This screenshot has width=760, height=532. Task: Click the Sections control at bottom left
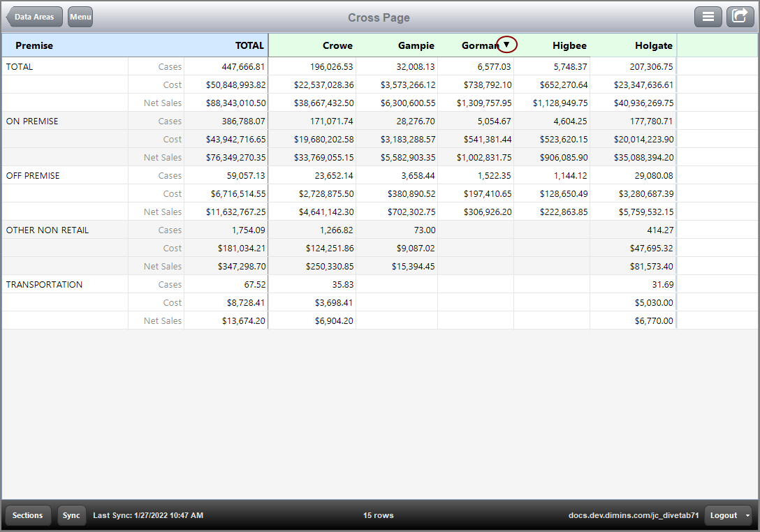(28, 515)
